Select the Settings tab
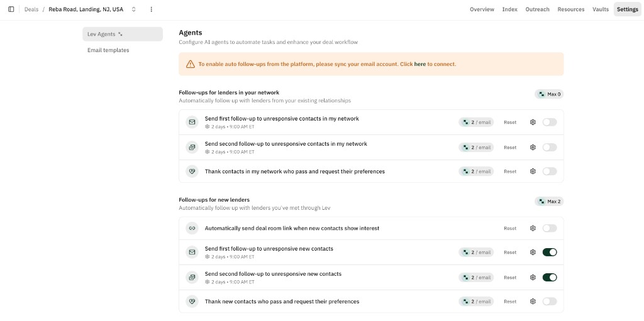The height and width of the screenshot is (321, 644). (x=627, y=9)
